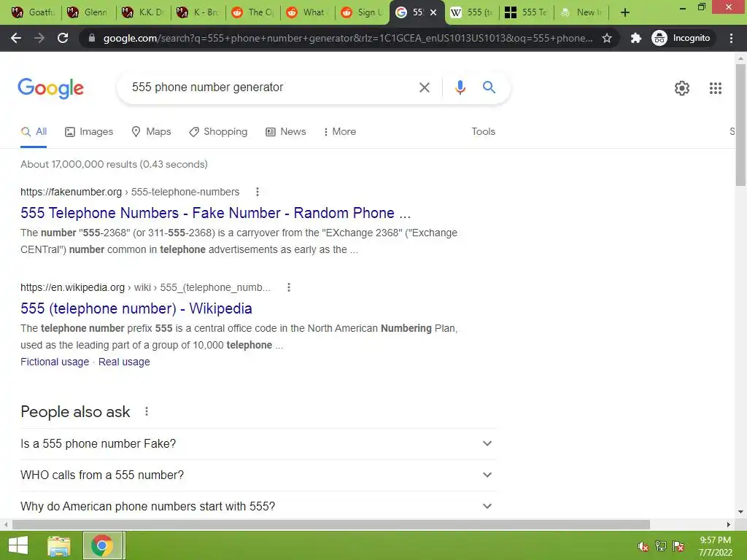Open the Windows Start menu

18,545
